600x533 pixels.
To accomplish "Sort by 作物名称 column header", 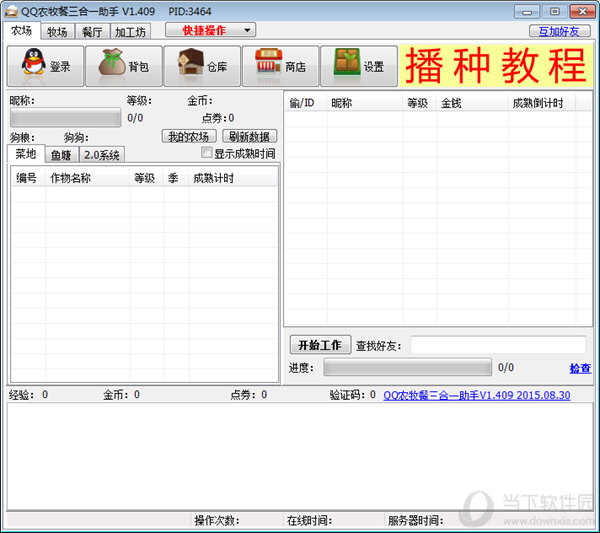I will click(88, 178).
